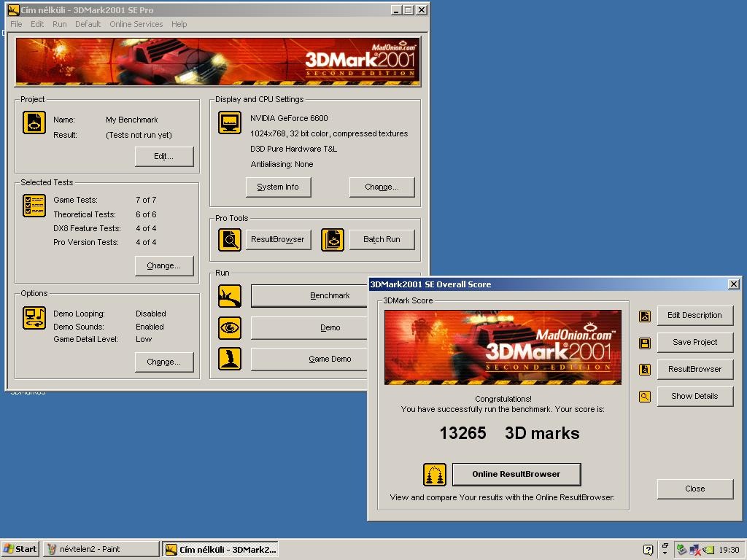Open the File menu
The width and height of the screenshot is (747, 560).
tap(16, 24)
